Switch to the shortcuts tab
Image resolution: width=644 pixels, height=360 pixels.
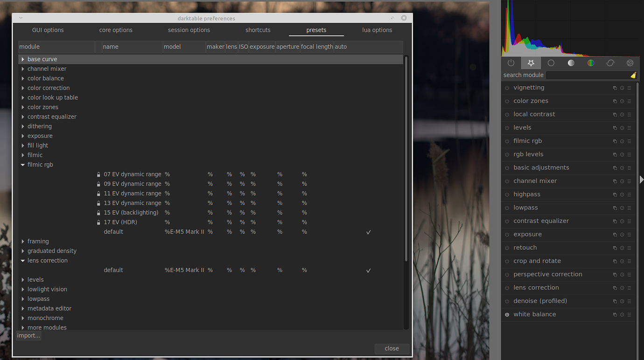point(258,30)
